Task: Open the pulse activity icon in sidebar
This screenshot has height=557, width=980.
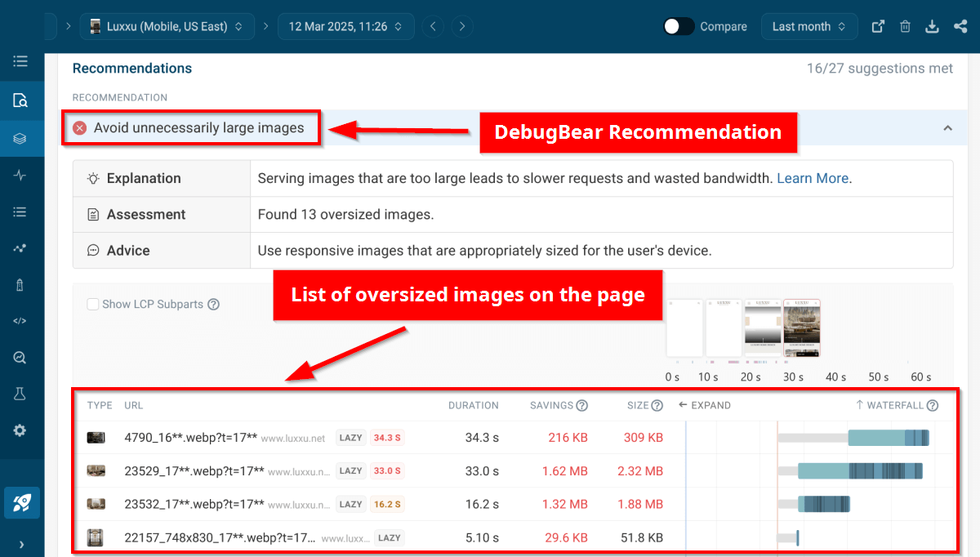Action: pyautogui.click(x=20, y=175)
